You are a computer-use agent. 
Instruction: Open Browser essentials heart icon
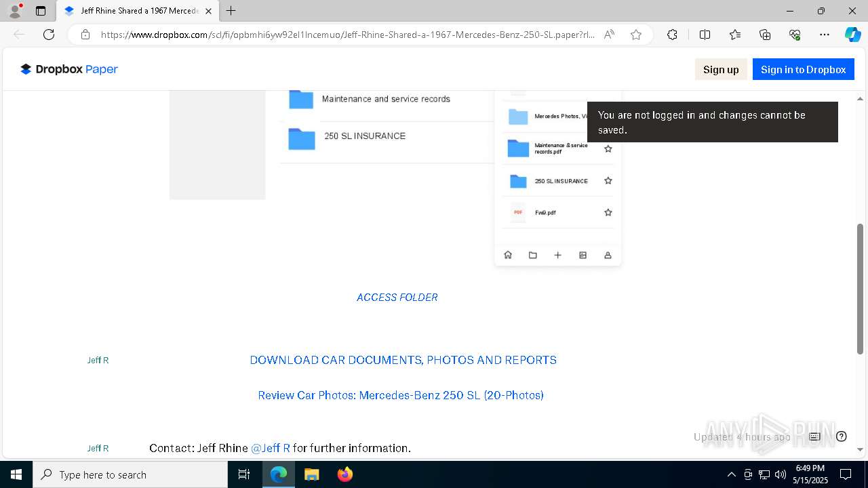pyautogui.click(x=795, y=35)
